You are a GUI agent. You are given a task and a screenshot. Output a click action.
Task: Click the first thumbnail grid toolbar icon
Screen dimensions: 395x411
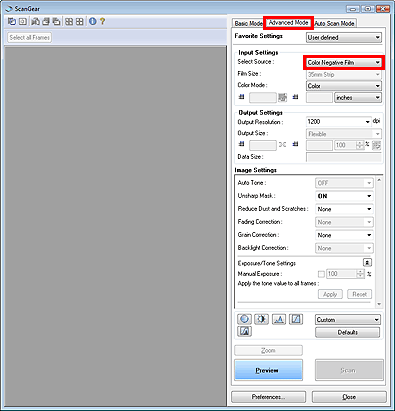pos(69,22)
